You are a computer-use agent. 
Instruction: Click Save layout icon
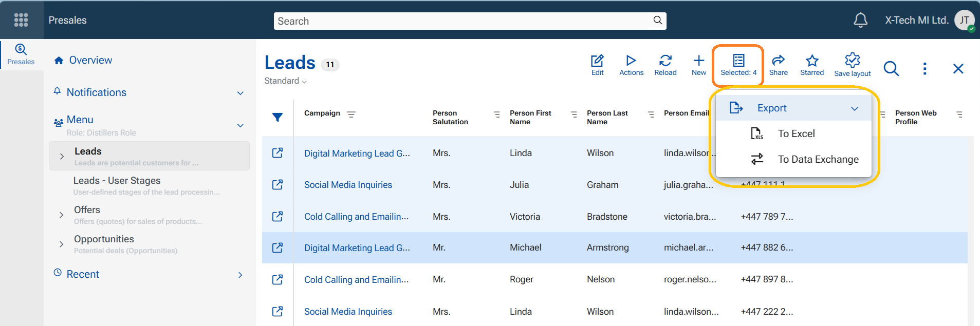(x=852, y=65)
